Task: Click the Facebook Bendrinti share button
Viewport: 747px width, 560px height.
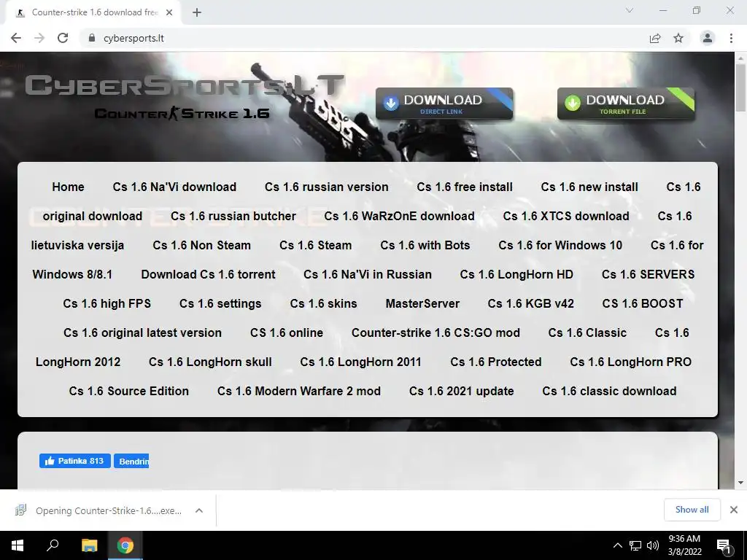Action: (131, 461)
